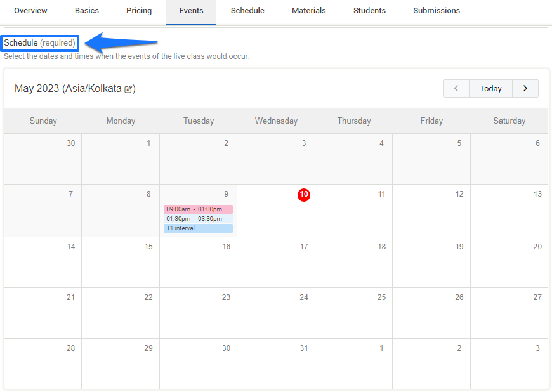Select Monday 15 May in the calendar
Image resolution: width=552 pixels, height=392 pixels.
pyautogui.click(x=121, y=262)
